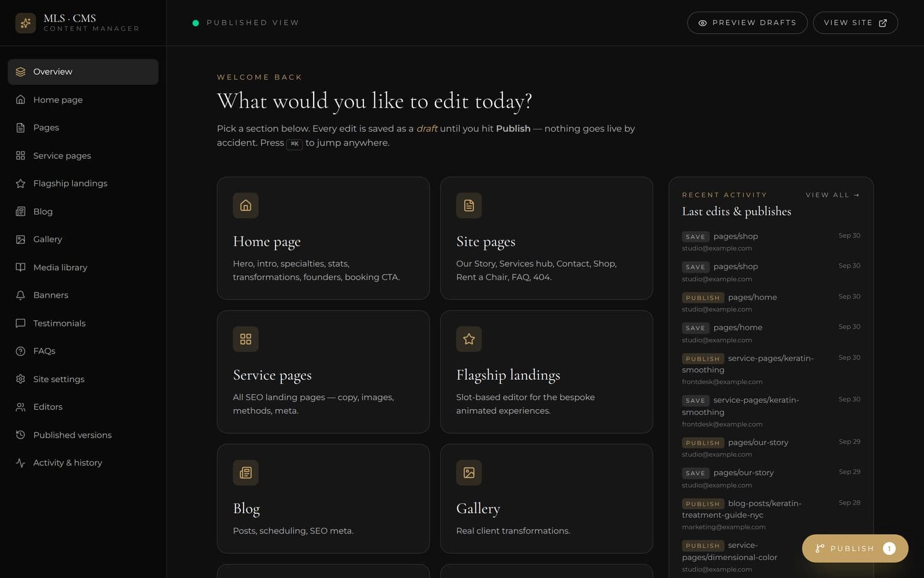
Task: Click the book icon beside Media library
Action: [21, 268]
